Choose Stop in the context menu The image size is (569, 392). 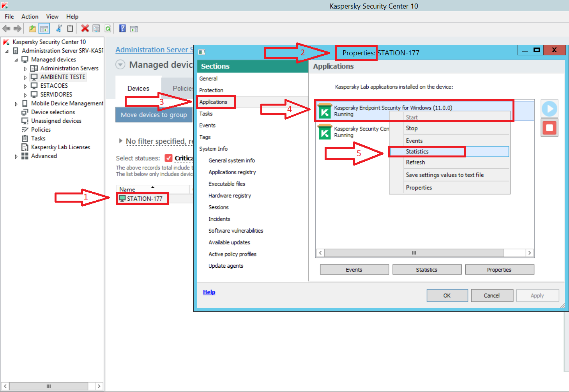click(x=450, y=128)
